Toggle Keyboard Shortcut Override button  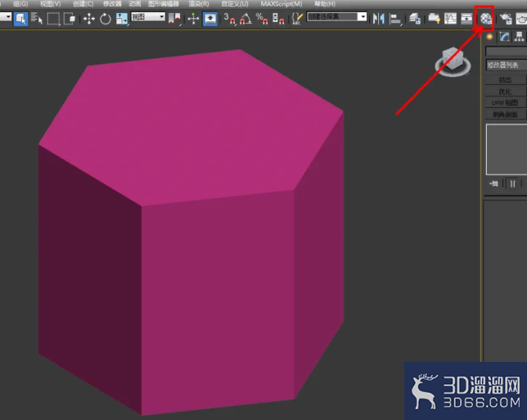(210, 19)
